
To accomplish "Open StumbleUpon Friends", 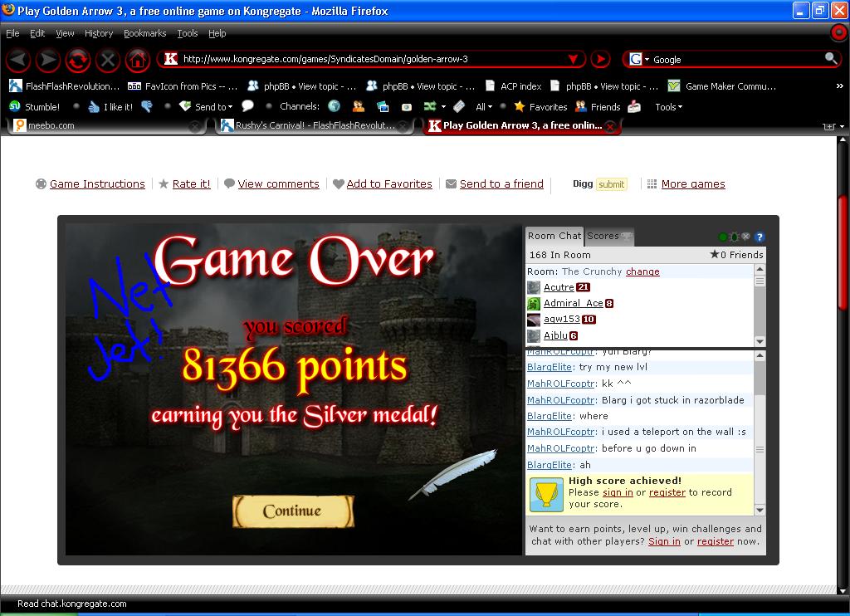I will pyautogui.click(x=598, y=107).
